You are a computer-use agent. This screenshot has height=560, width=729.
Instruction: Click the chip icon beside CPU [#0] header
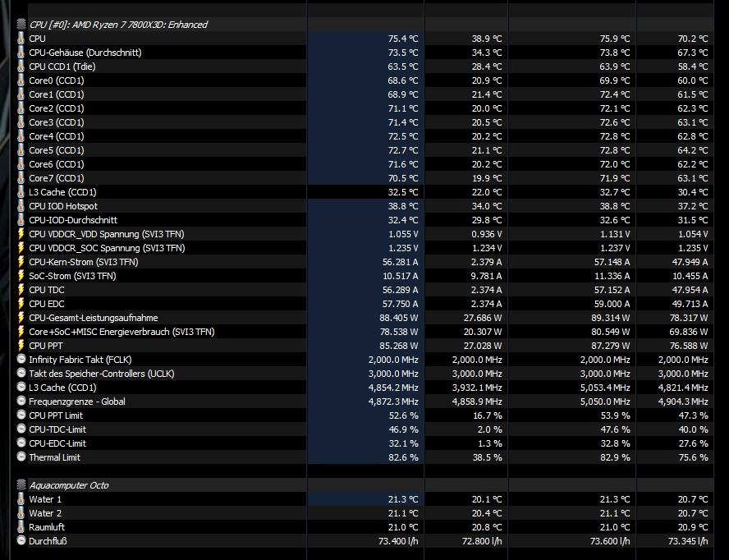21,24
